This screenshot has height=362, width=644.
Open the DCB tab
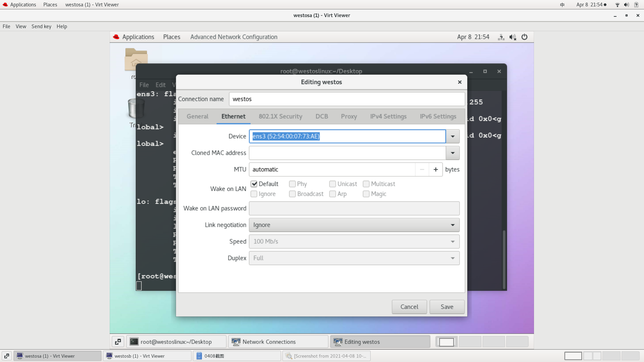pyautogui.click(x=322, y=116)
